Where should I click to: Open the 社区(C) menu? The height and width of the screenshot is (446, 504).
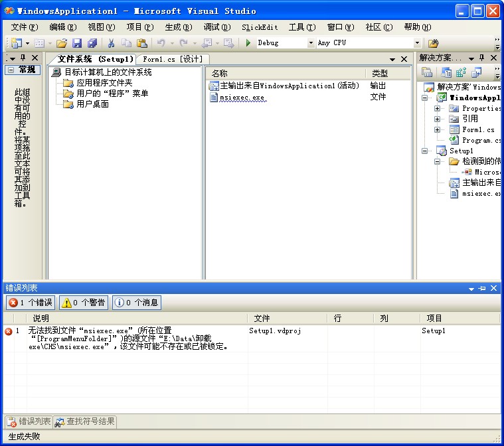coord(379,27)
